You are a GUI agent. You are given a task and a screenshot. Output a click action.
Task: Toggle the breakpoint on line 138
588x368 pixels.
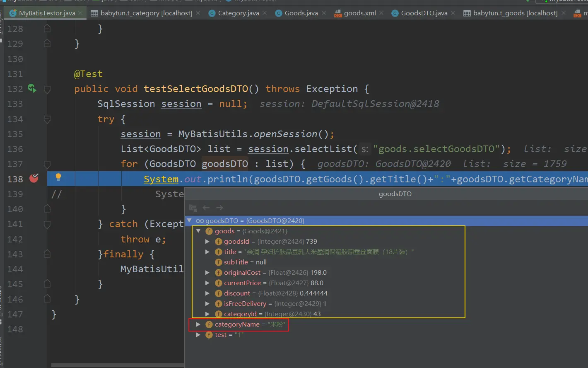[34, 178]
